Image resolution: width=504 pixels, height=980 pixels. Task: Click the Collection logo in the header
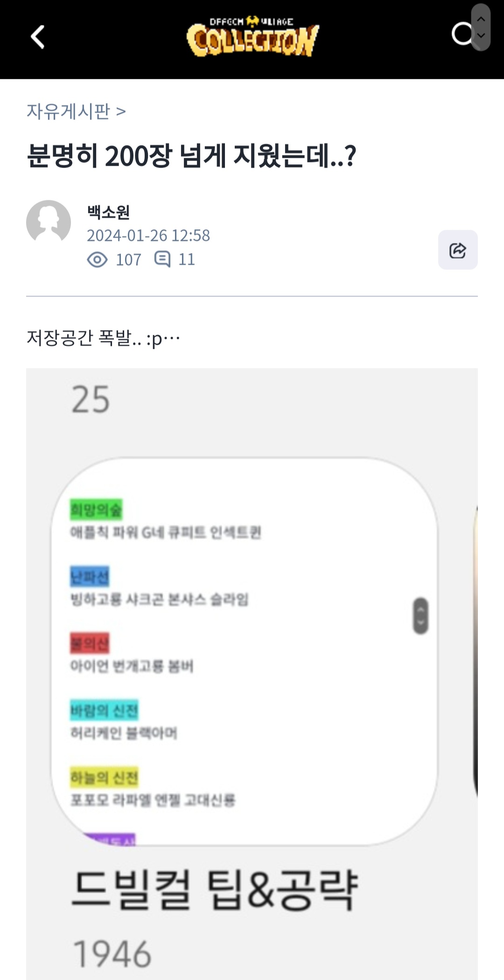252,37
